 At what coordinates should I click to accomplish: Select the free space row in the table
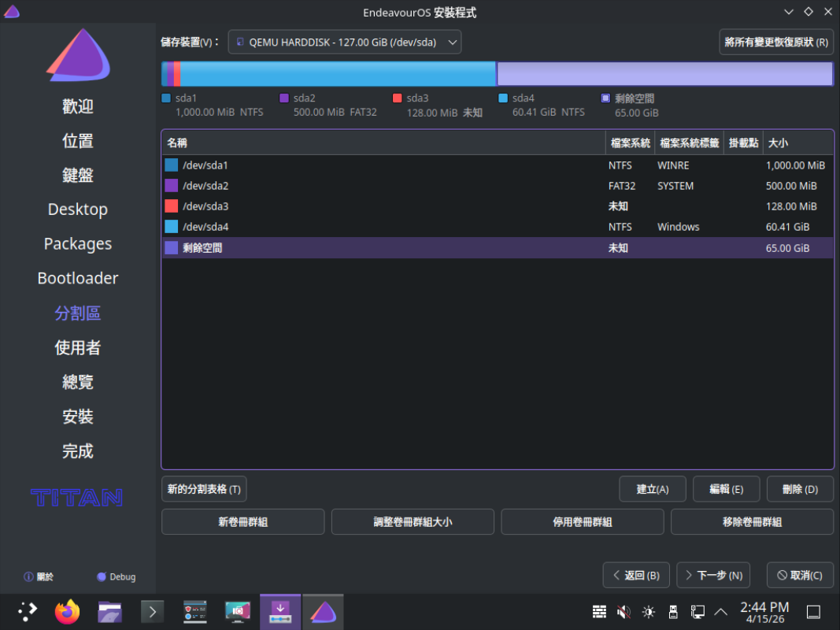coord(497,248)
